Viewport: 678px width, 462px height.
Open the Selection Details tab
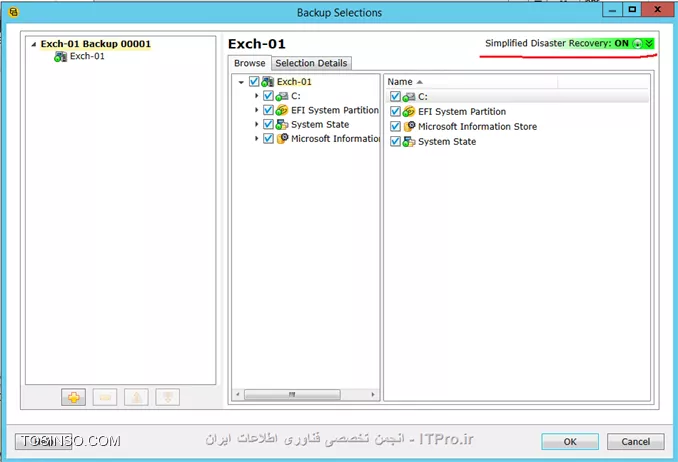[x=311, y=63]
